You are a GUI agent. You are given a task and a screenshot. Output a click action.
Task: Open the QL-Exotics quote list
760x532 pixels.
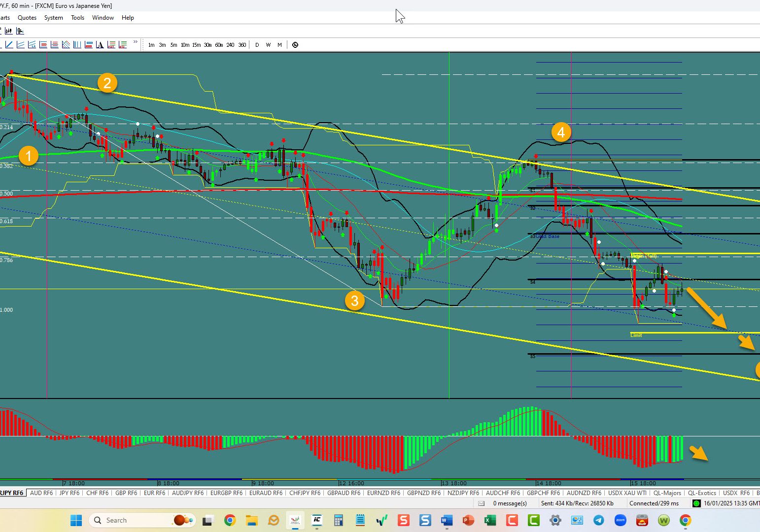click(702, 493)
